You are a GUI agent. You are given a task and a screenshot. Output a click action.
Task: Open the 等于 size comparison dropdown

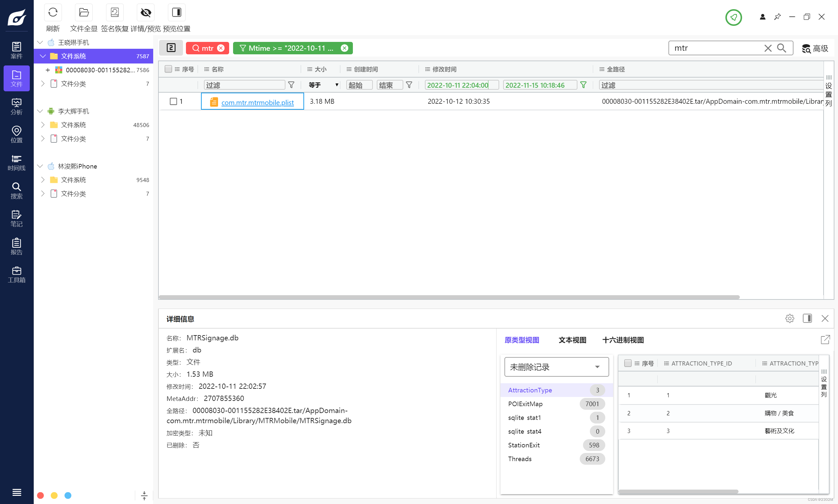[x=323, y=85]
